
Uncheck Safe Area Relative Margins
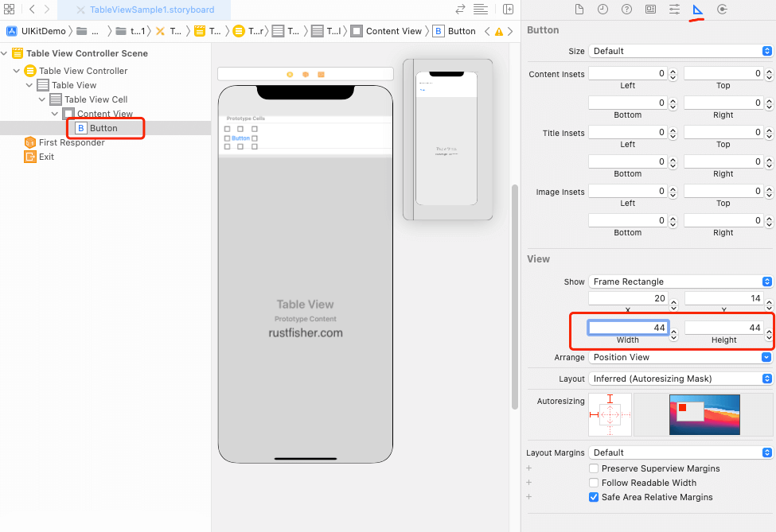click(594, 497)
